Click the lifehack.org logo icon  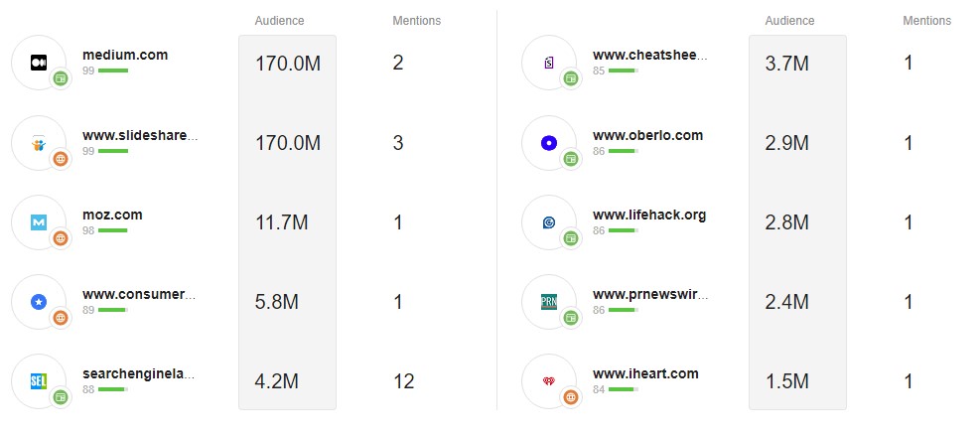(x=548, y=222)
